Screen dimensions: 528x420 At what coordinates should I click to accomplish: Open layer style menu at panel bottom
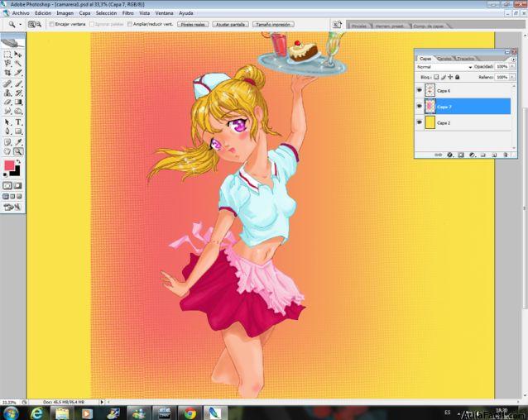pyautogui.click(x=450, y=155)
